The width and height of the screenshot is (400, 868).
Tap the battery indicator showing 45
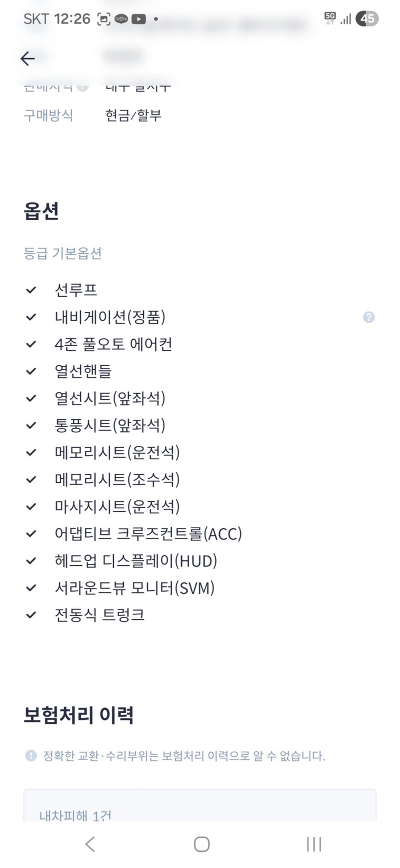(367, 19)
